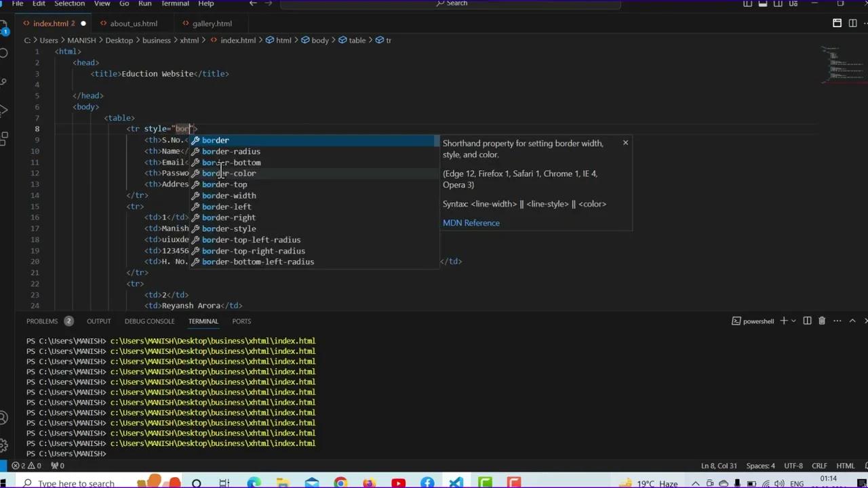Kill terminal with the trash icon
The width and height of the screenshot is (868, 488).
pos(822,321)
